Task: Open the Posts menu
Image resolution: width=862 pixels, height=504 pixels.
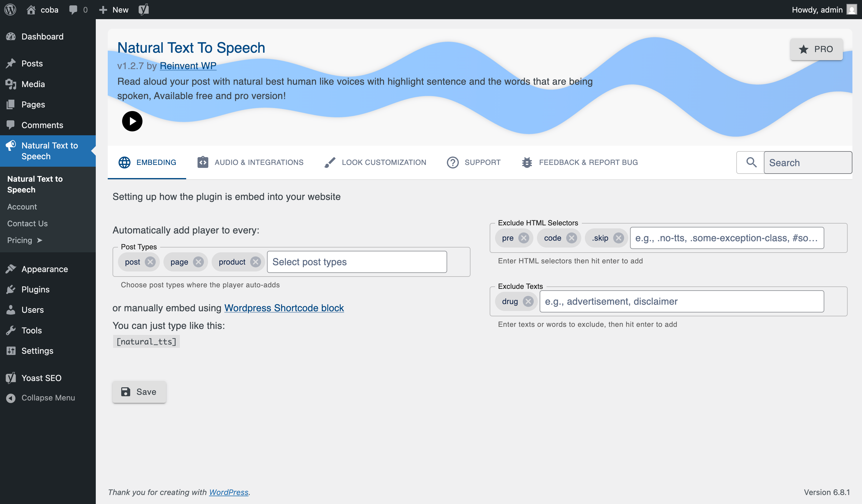Action: click(48, 63)
